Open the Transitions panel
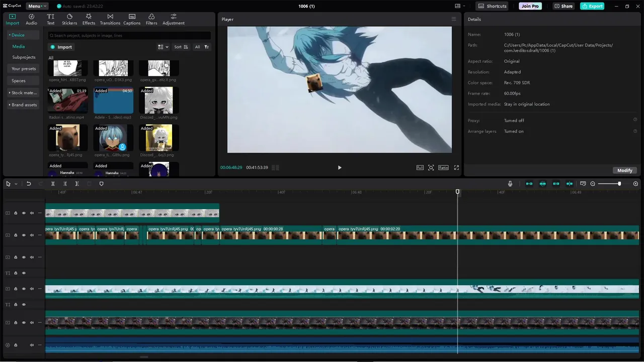The width and height of the screenshot is (644, 362). (x=110, y=20)
